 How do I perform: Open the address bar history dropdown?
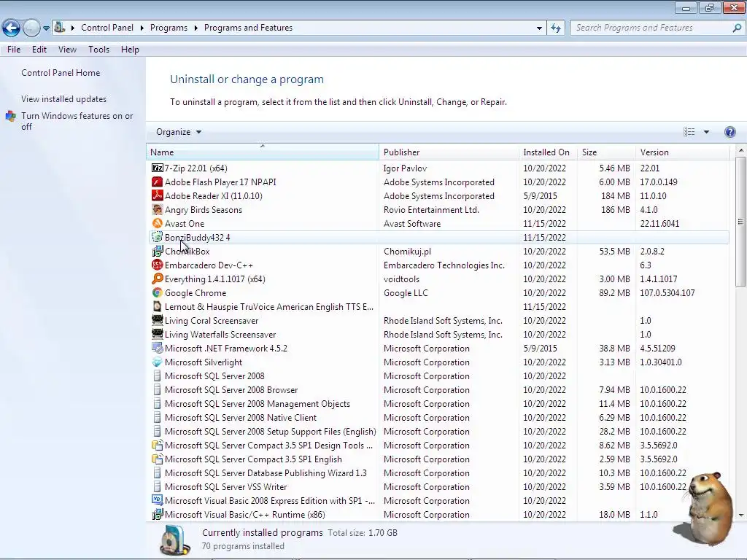pyautogui.click(x=539, y=28)
